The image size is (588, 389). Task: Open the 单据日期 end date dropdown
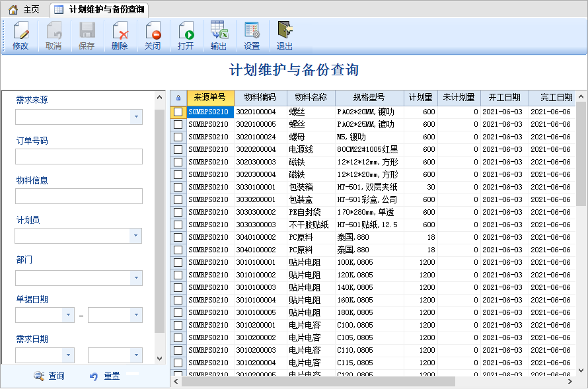pos(136,315)
